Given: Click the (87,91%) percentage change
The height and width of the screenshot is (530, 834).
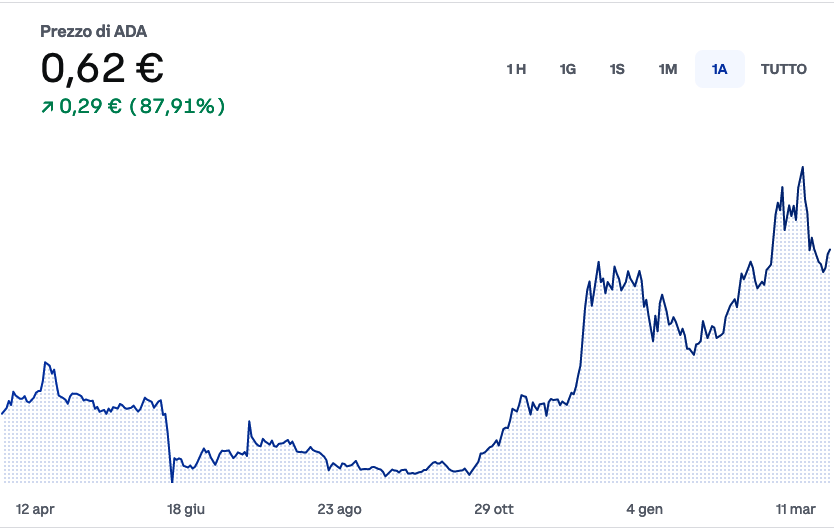Looking at the screenshot, I should coord(177,106).
